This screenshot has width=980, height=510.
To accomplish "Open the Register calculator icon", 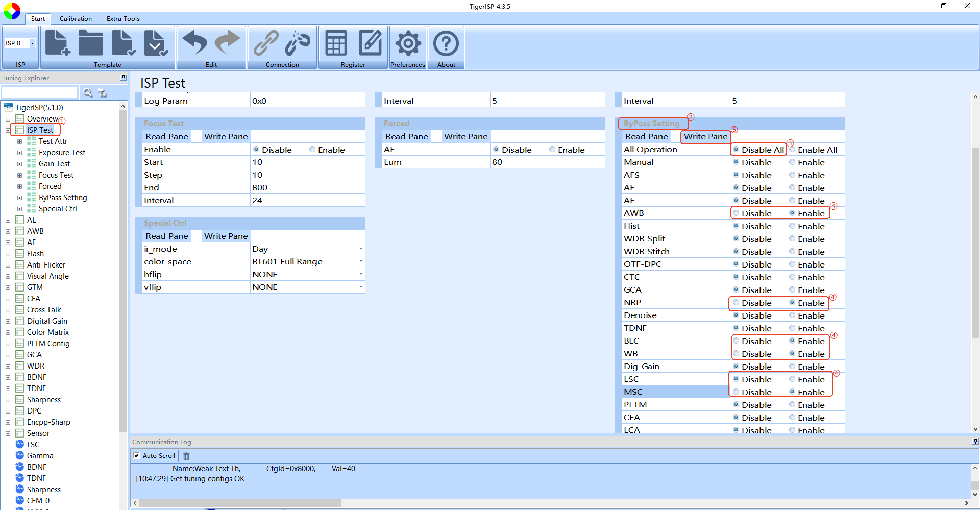I will click(336, 43).
